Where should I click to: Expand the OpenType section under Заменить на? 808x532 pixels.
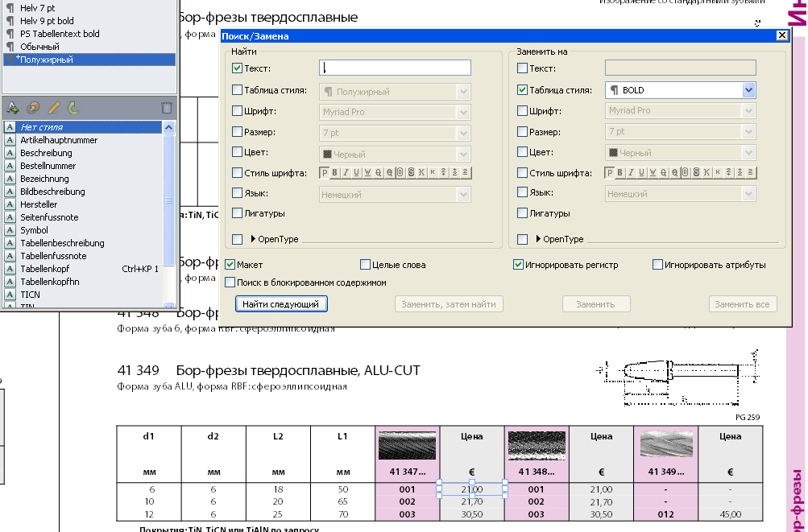coord(538,239)
